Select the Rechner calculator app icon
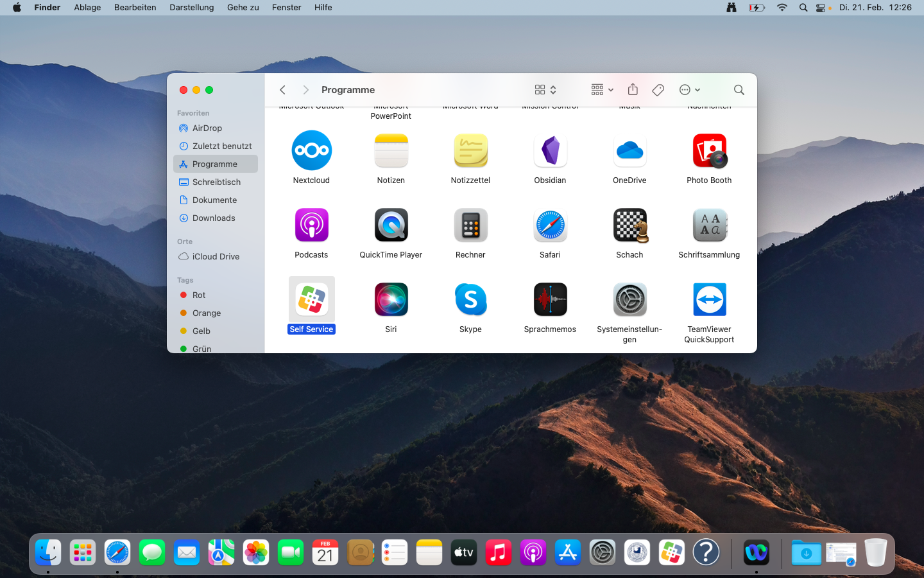Image resolution: width=924 pixels, height=578 pixels. pos(470,225)
